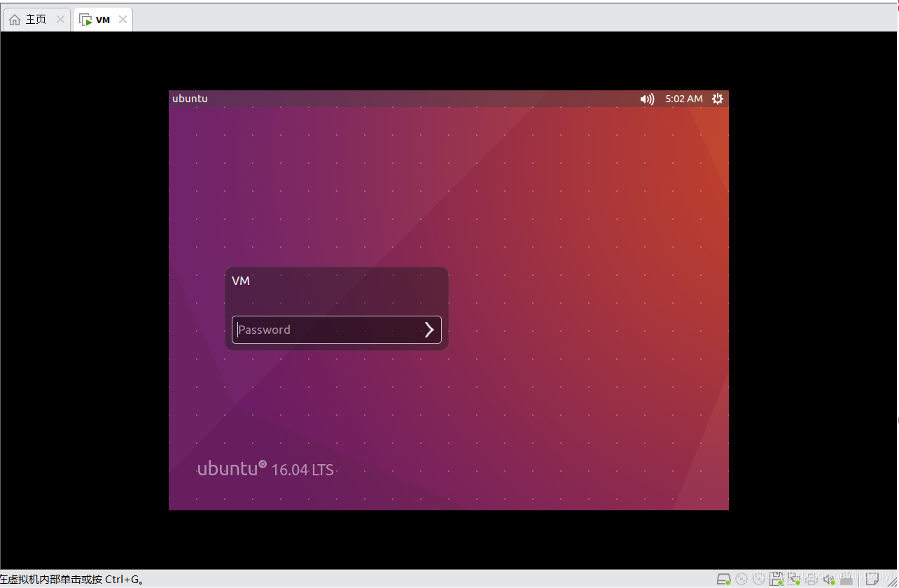
Task: Select the VM user name on login box
Action: tap(241, 281)
